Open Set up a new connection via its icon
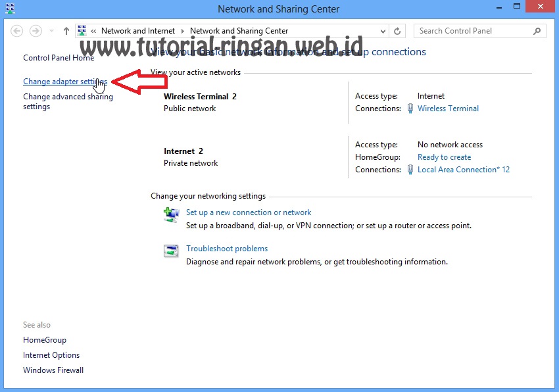 point(171,215)
